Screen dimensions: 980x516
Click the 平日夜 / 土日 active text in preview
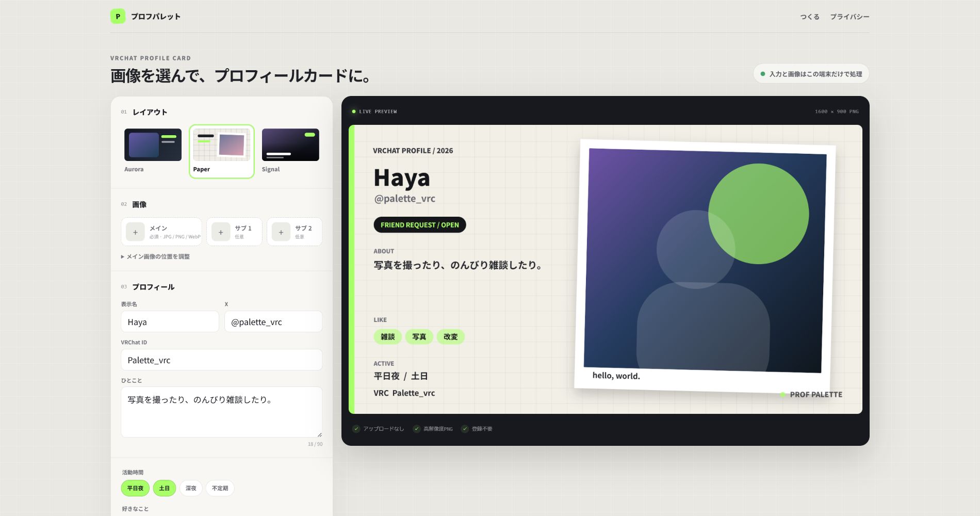click(x=401, y=376)
